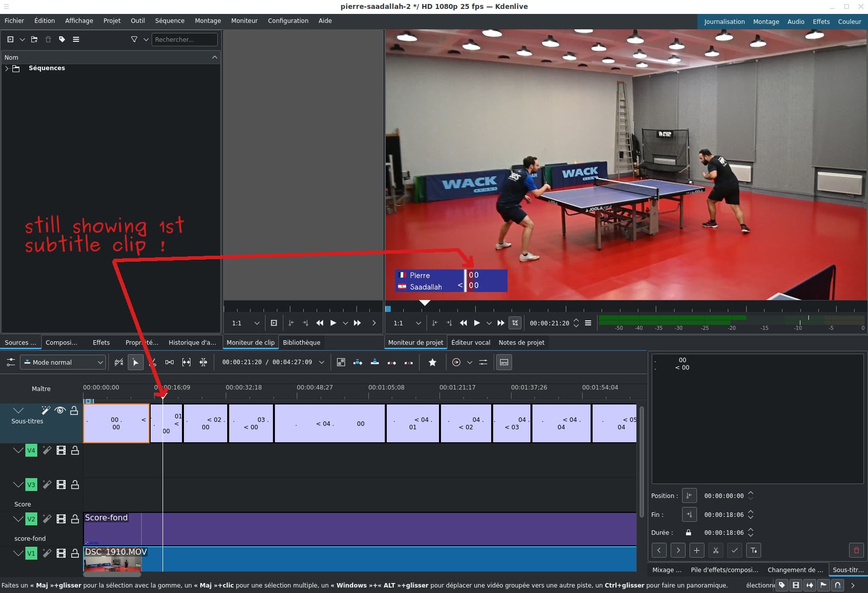Set zone in point in project monitor
Screen dimensions: 868x593
tap(435, 323)
